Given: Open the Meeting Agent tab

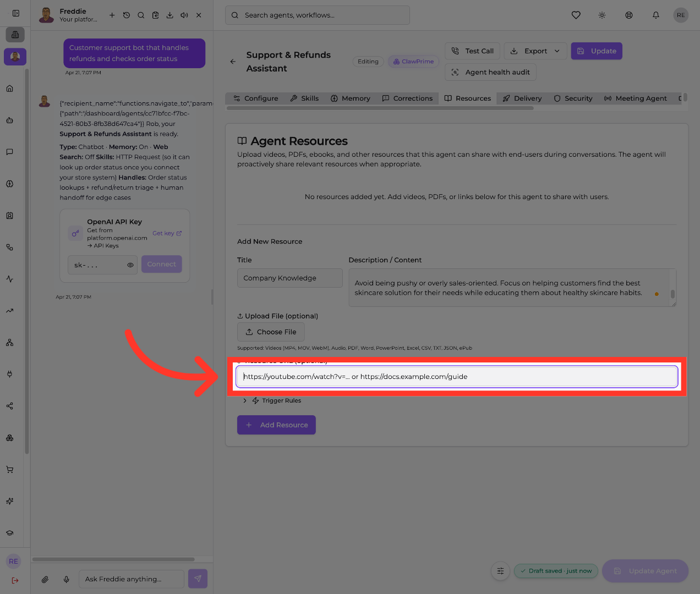Looking at the screenshot, I should point(636,98).
